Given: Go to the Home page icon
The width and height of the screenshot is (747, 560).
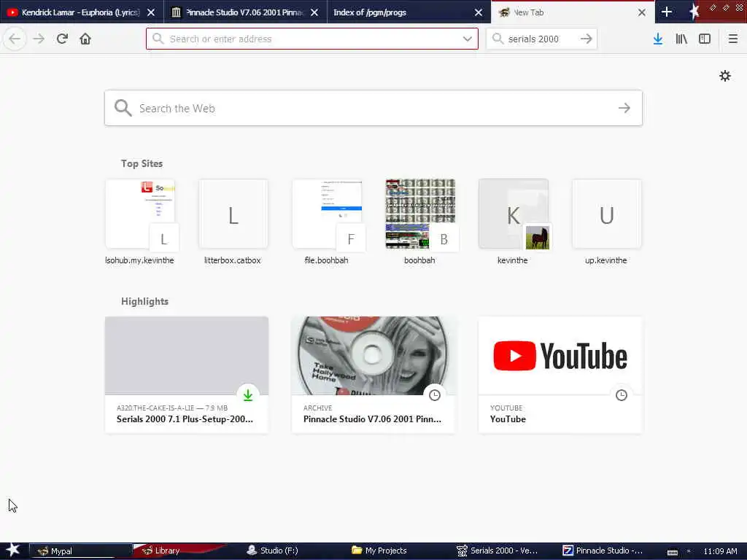Looking at the screenshot, I should point(85,39).
